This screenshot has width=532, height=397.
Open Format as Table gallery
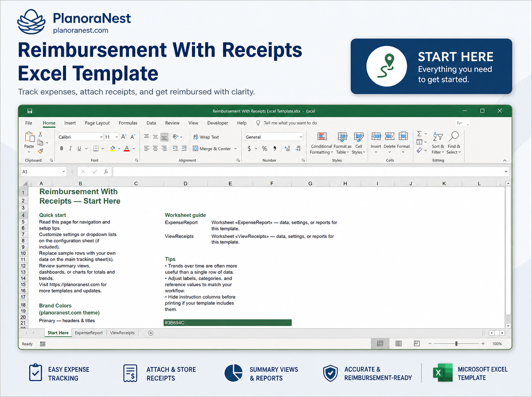(342, 143)
